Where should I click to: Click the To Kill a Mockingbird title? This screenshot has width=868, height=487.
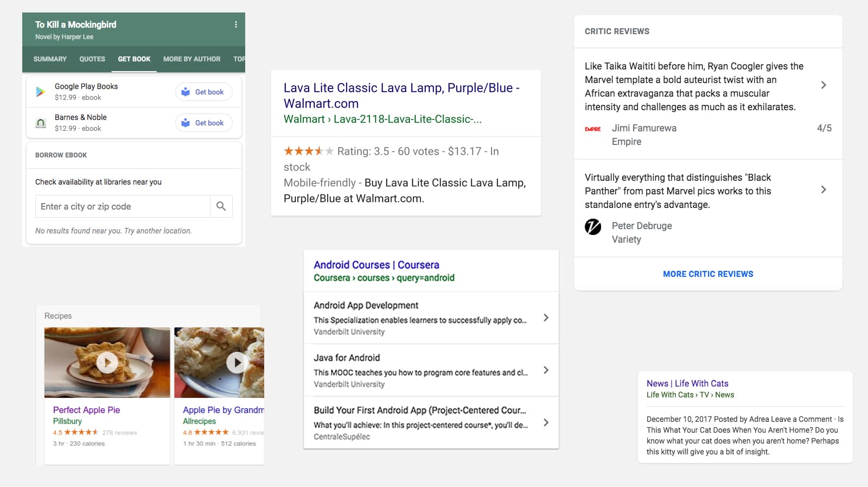(75, 24)
